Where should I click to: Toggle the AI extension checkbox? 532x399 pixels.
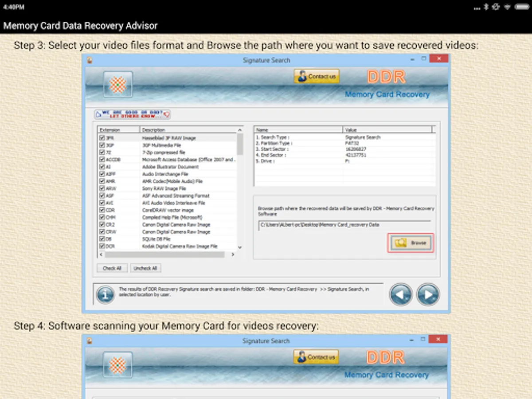[102, 167]
